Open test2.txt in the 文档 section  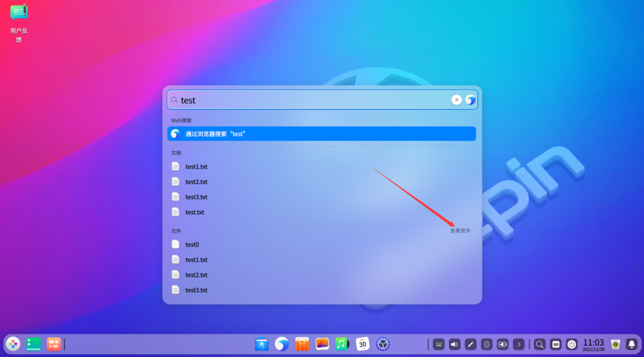point(321,182)
